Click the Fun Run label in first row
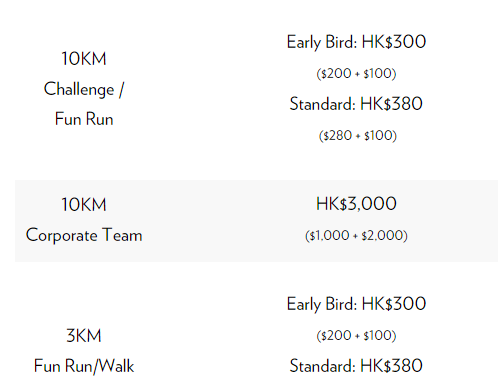498x385 pixels. [84, 119]
